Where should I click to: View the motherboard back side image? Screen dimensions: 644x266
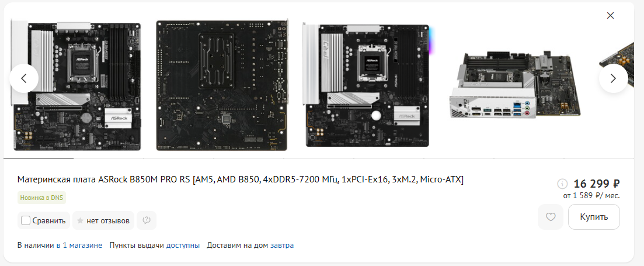coord(222,85)
